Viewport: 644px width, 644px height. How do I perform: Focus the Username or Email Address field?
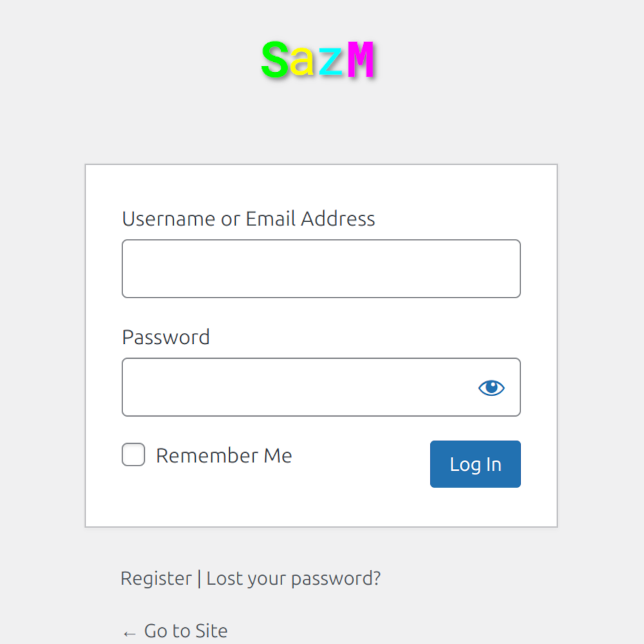(x=321, y=269)
